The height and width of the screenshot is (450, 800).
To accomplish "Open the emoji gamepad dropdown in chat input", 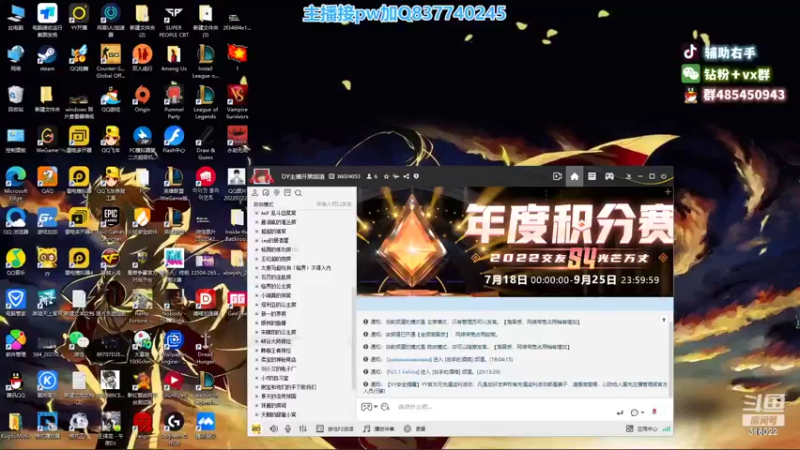I will [369, 407].
